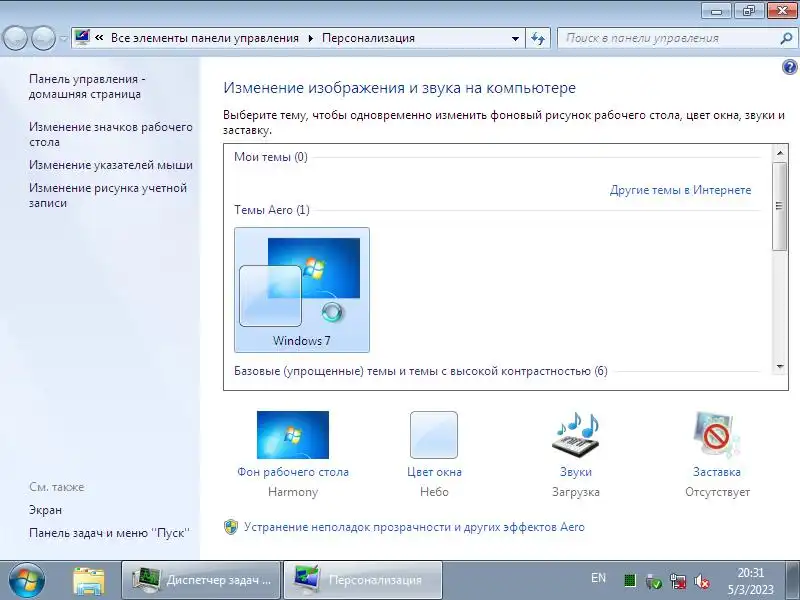Click the 'Персонализация' taskbar button
800x600 pixels.
click(363, 580)
